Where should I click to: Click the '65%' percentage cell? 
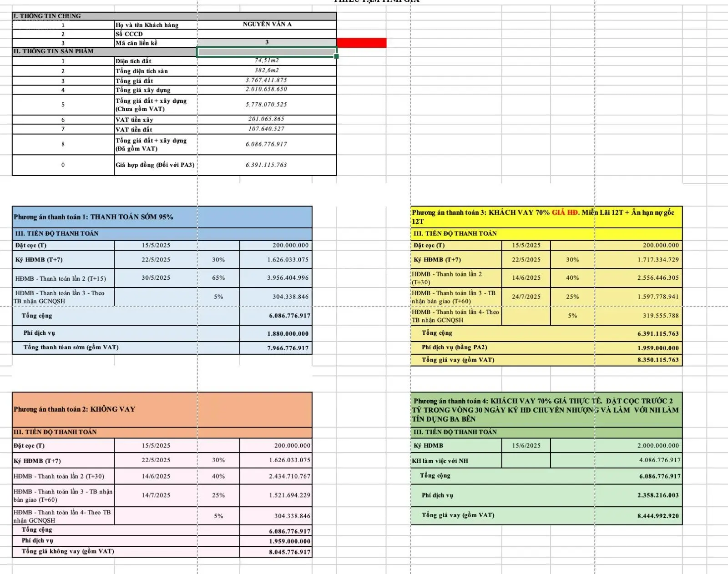coord(218,278)
